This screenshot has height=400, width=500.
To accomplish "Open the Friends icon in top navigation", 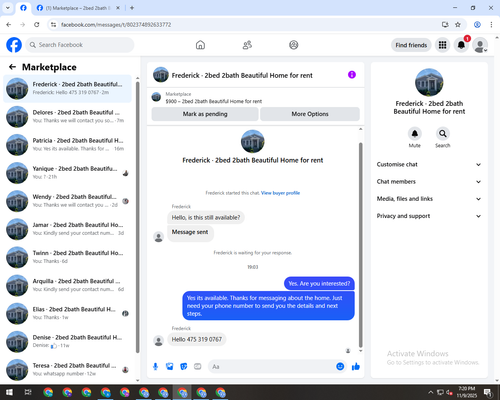I will click(x=247, y=45).
